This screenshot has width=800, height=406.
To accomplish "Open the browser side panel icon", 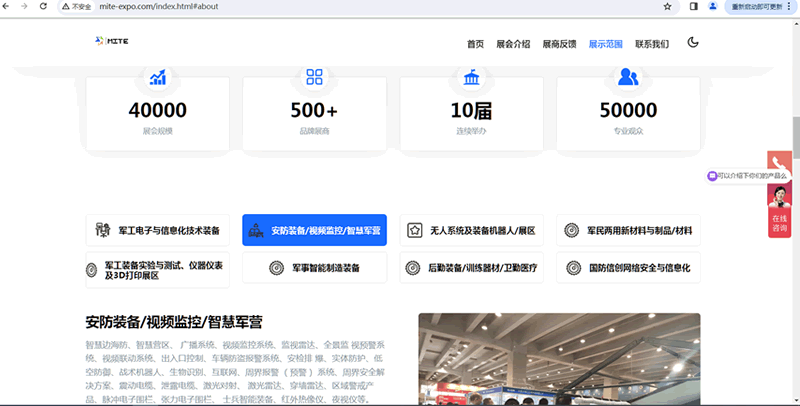I will click(x=694, y=6).
